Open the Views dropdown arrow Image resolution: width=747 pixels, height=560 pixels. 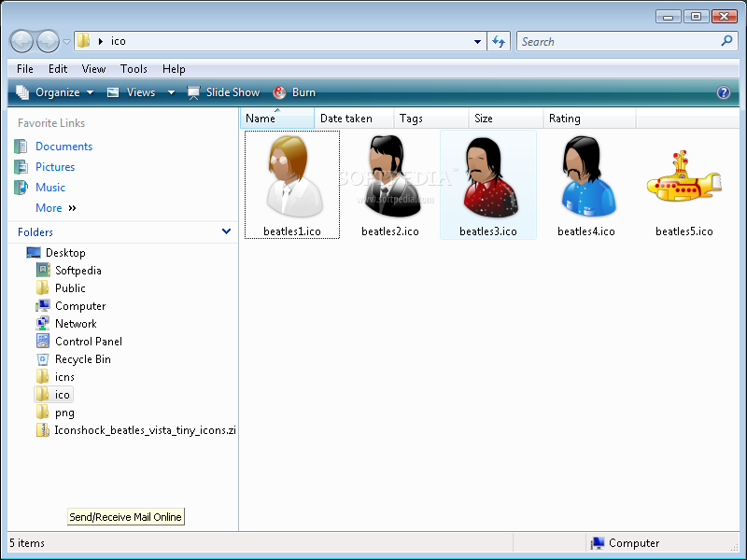pyautogui.click(x=171, y=92)
